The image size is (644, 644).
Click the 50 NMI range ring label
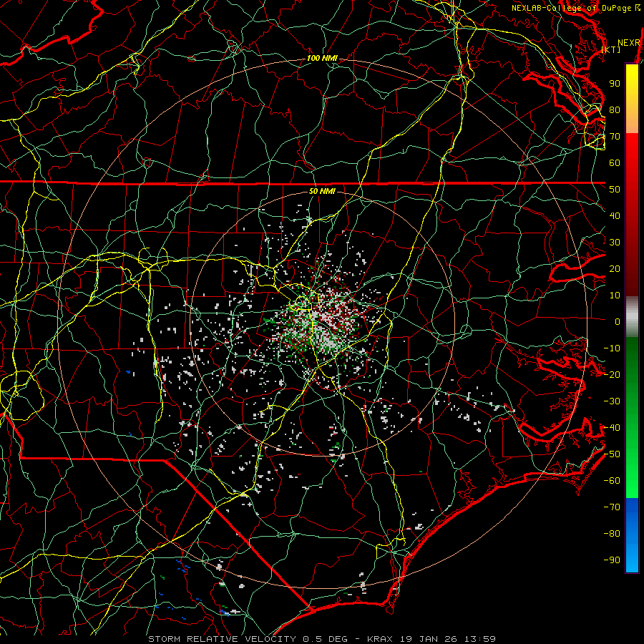(x=322, y=191)
